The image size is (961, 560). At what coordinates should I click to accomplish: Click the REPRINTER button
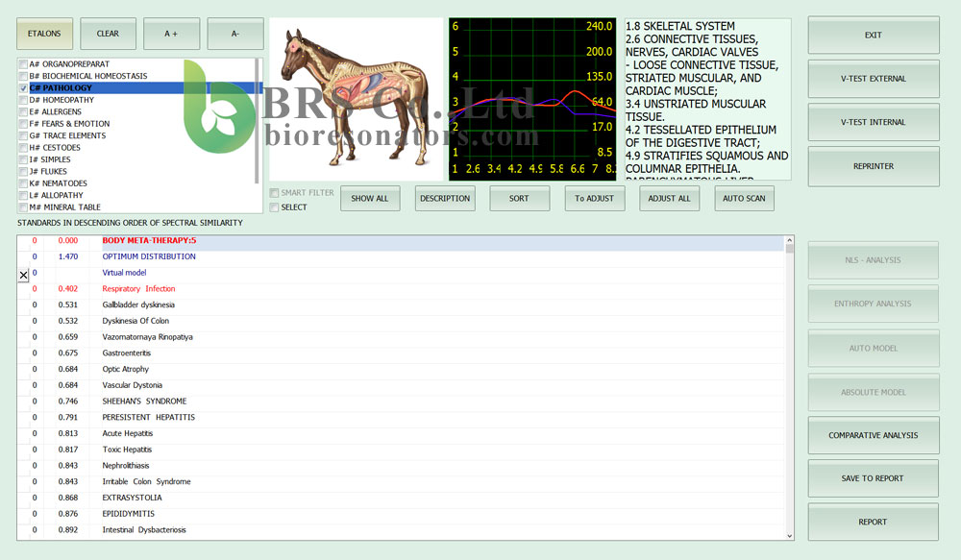coord(874,166)
